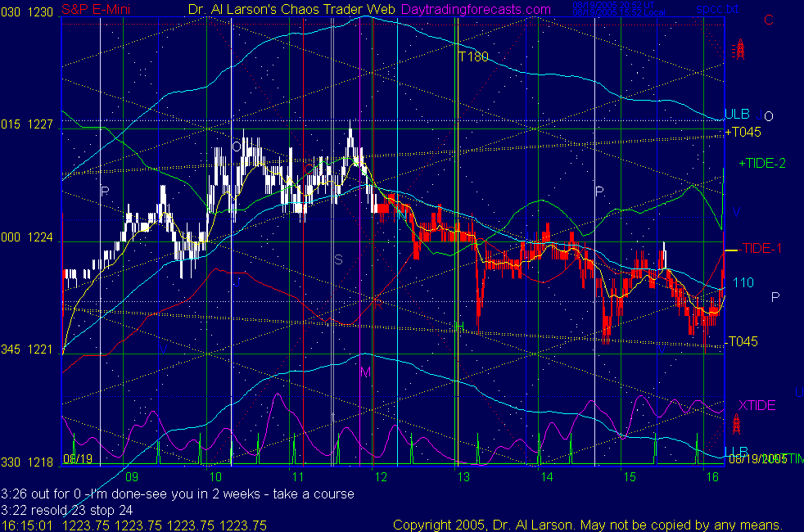Click the "10" hour label on time axis
Viewport: 804px width, 532px height.
point(215,477)
